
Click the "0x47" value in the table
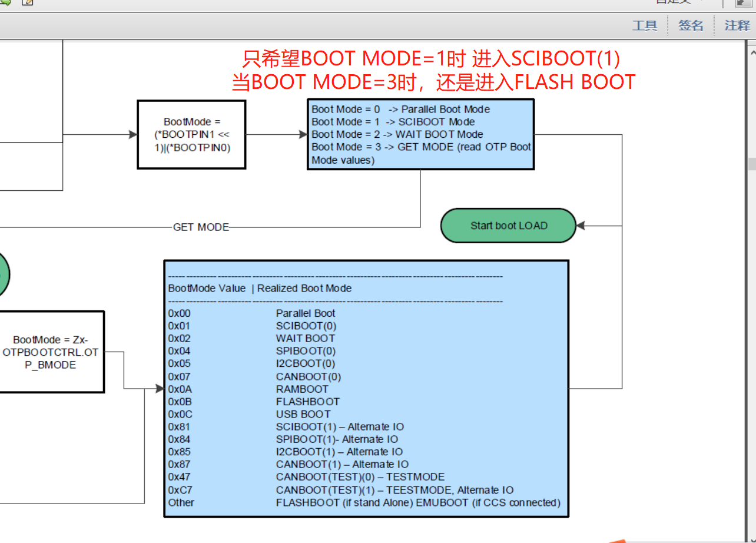[x=180, y=477]
